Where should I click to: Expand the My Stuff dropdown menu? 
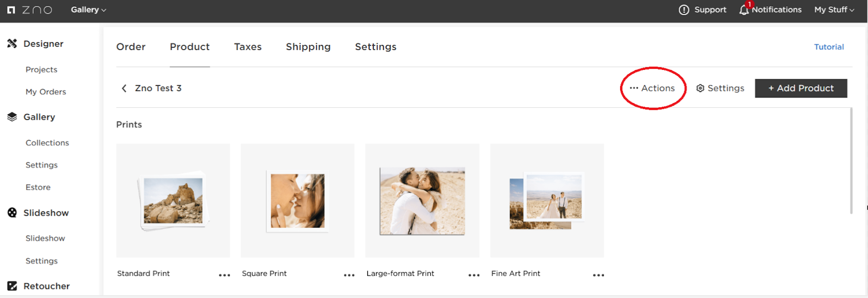click(x=834, y=10)
